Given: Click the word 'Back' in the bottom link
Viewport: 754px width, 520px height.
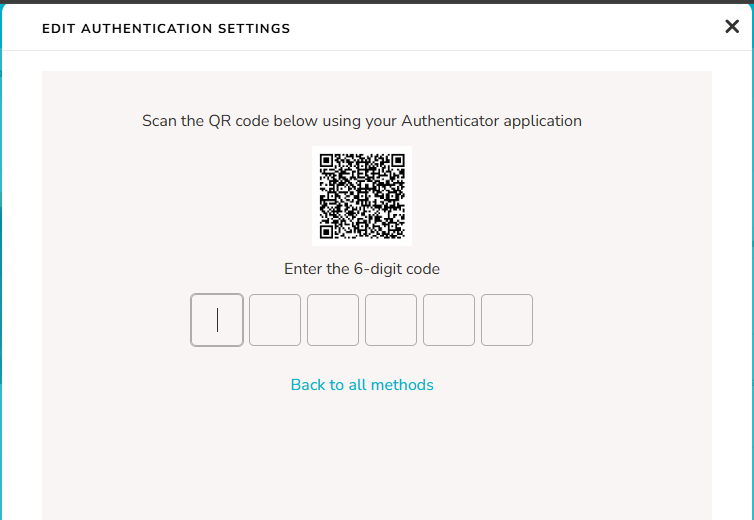Looking at the screenshot, I should (308, 385).
